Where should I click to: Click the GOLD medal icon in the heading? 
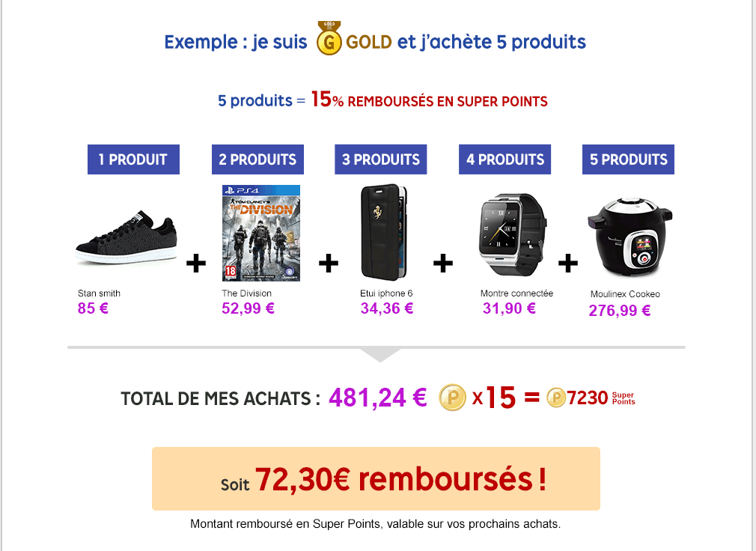(329, 38)
